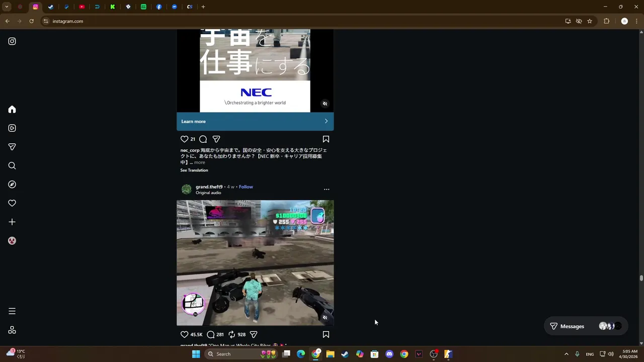This screenshot has height=362, width=644.
Task: Switch to the Messenger browser tab
Action: point(175,7)
